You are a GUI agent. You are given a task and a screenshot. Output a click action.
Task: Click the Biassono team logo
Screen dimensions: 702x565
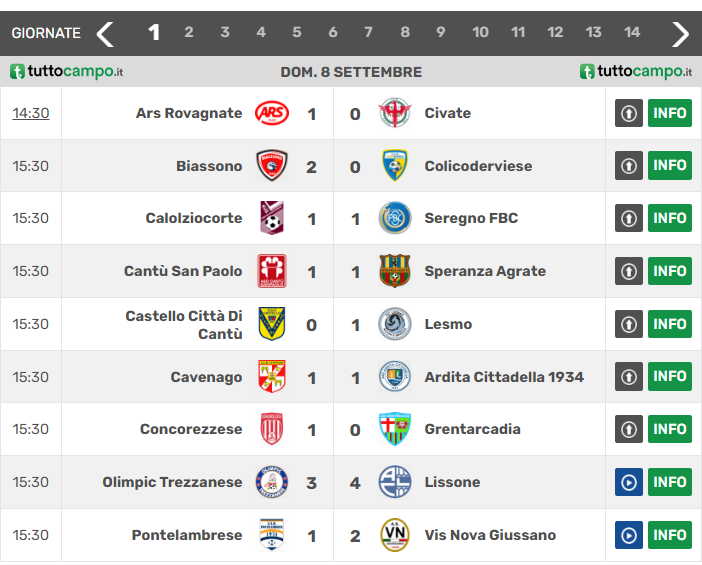[271, 166]
